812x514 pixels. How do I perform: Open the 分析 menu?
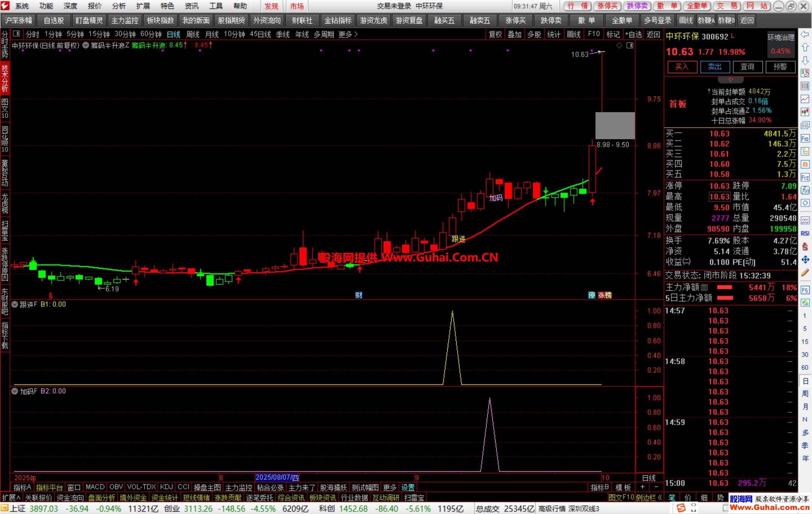(x=119, y=6)
